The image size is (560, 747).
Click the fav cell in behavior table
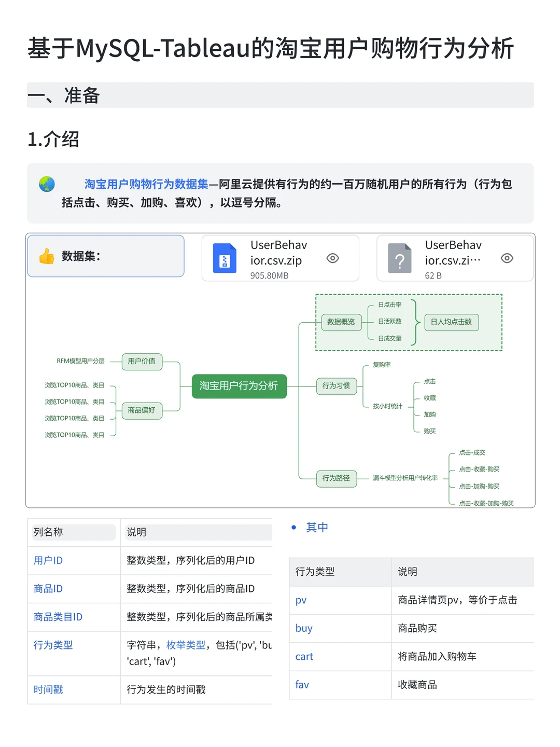[x=340, y=685]
